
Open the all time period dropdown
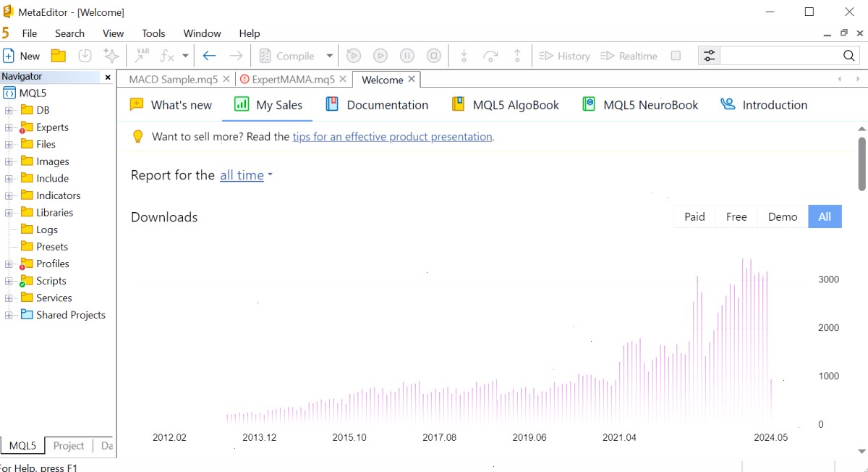coord(246,175)
